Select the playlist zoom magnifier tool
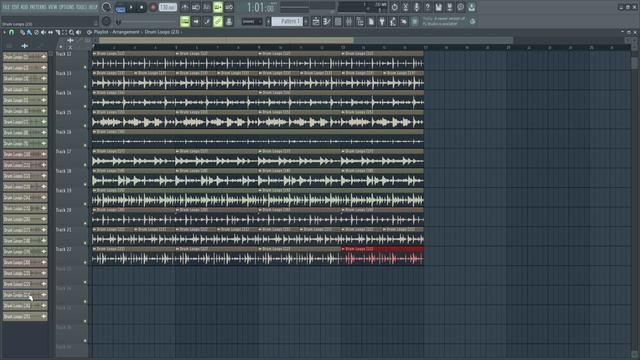The width and height of the screenshot is (640, 360). point(71,32)
